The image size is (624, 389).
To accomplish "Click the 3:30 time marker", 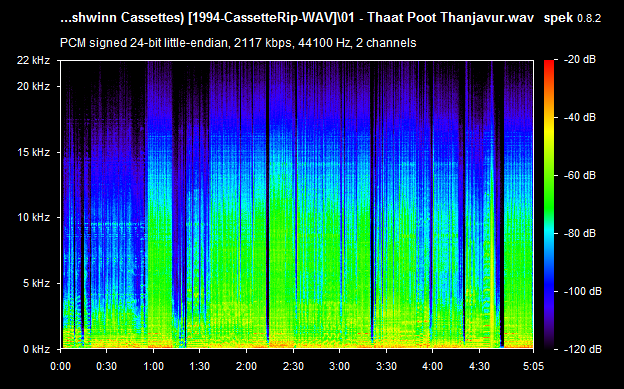I will 386,366.
